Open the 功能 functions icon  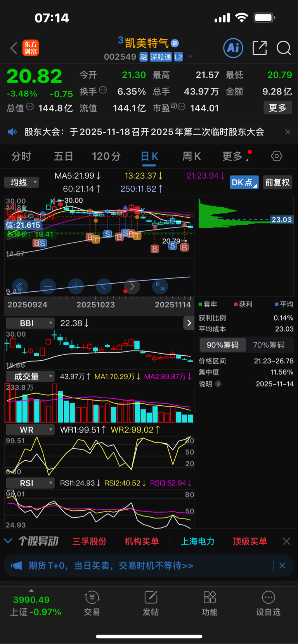(210, 603)
